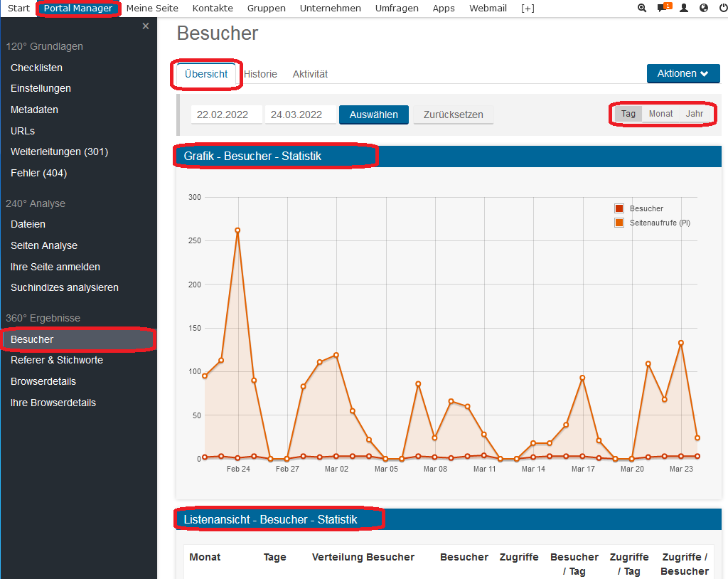The image size is (728, 579).
Task: Click the Seitenaufrufe data point above Mar 23
Action: (x=681, y=343)
